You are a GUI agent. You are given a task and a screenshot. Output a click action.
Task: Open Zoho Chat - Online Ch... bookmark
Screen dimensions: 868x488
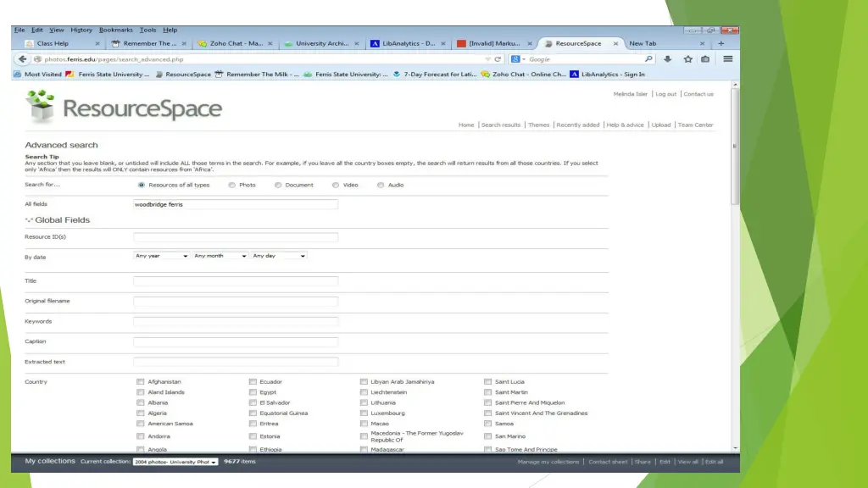(524, 75)
